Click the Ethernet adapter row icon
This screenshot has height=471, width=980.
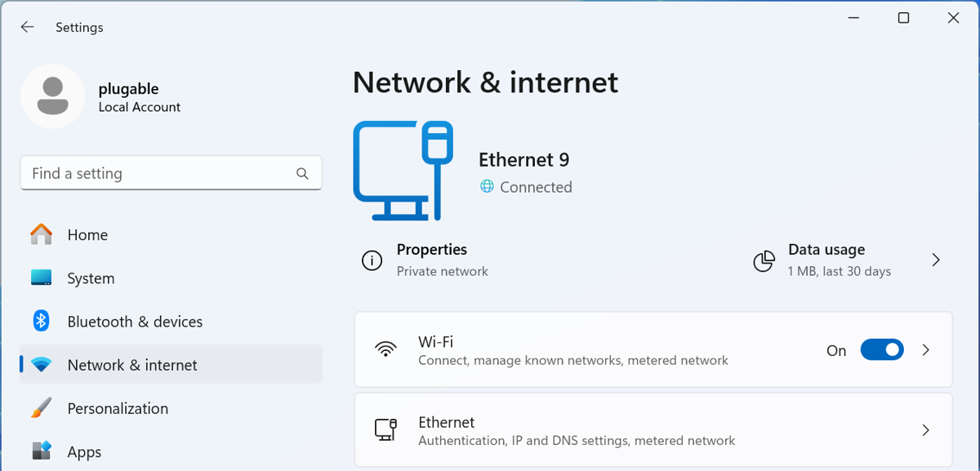point(385,430)
